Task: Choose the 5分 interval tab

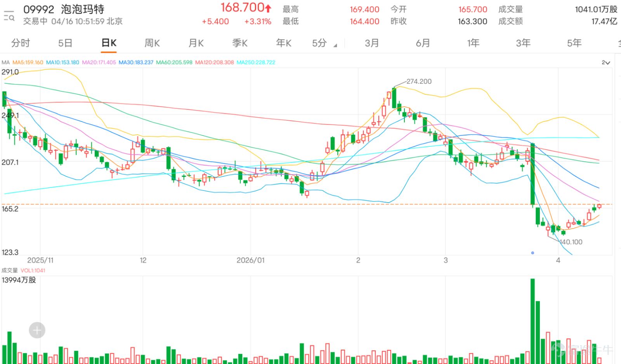Action: [319, 43]
